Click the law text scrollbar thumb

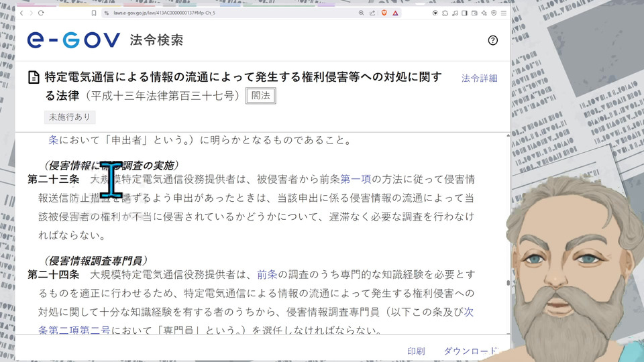pos(508,283)
